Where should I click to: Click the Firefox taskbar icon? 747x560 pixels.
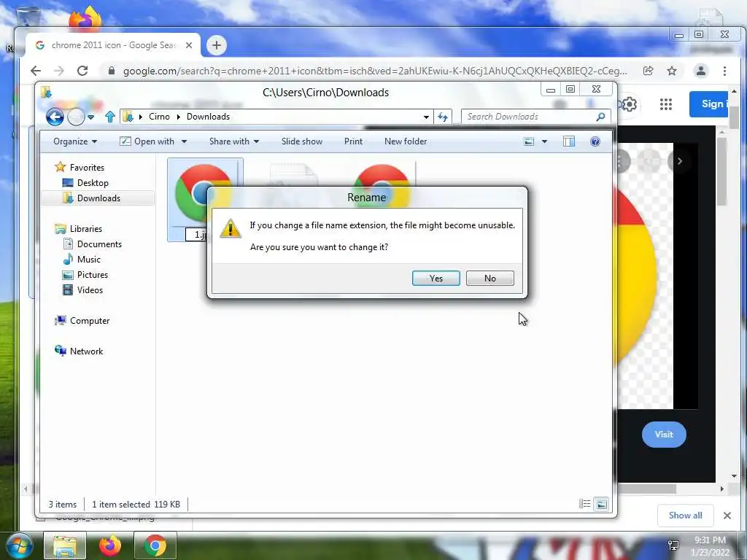(110, 546)
